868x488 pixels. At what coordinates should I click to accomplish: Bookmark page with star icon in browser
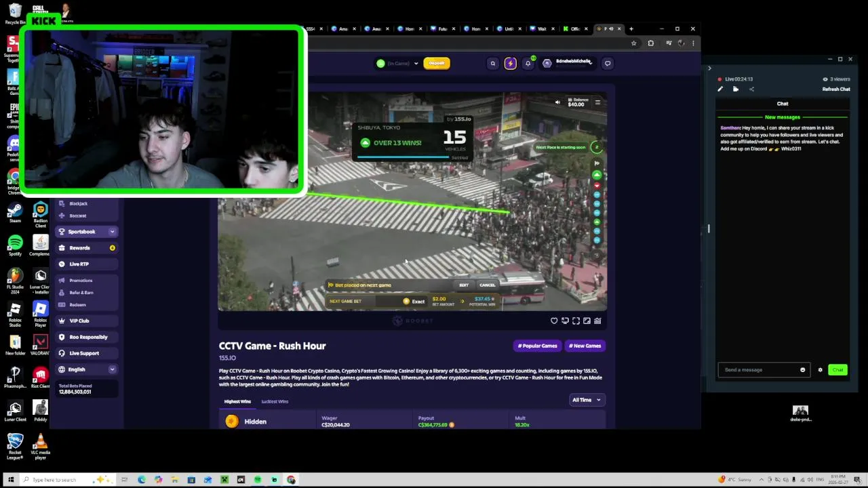point(633,43)
